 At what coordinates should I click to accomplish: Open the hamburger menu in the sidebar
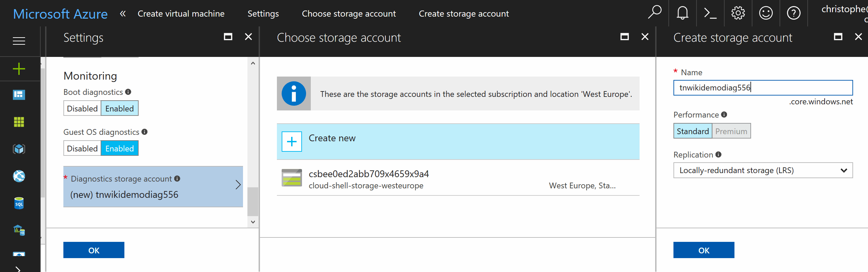point(19,41)
